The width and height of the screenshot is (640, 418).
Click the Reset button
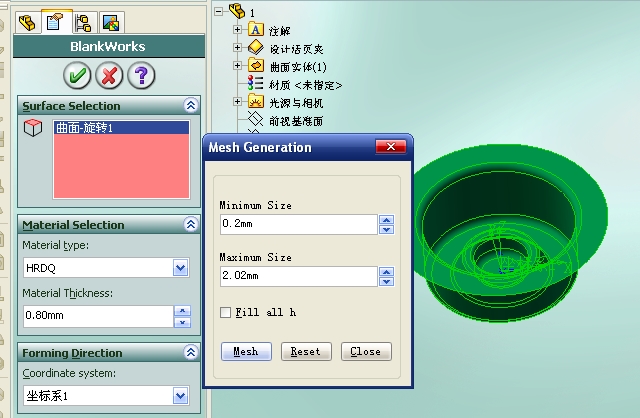click(x=306, y=351)
